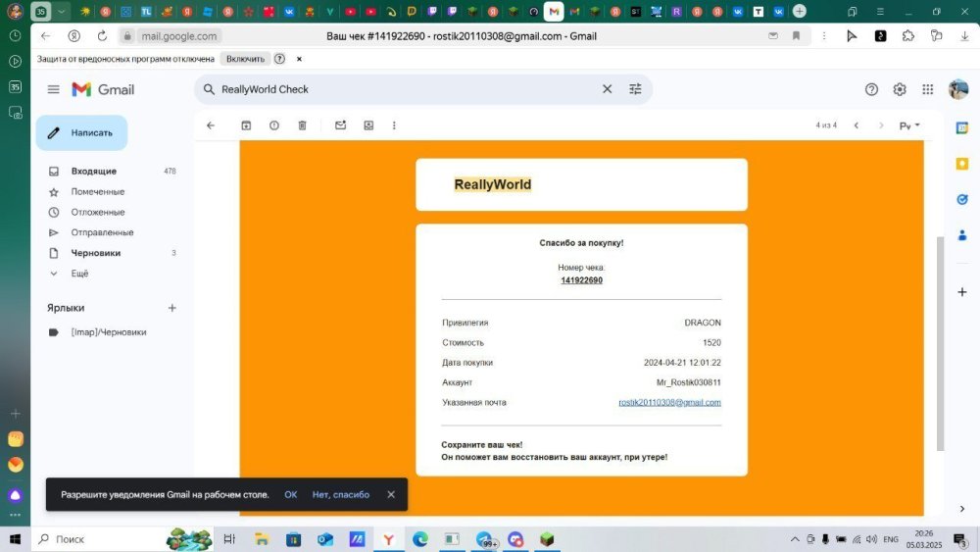Open Google account avatar
The width and height of the screenshot is (980, 552).
tap(957, 89)
